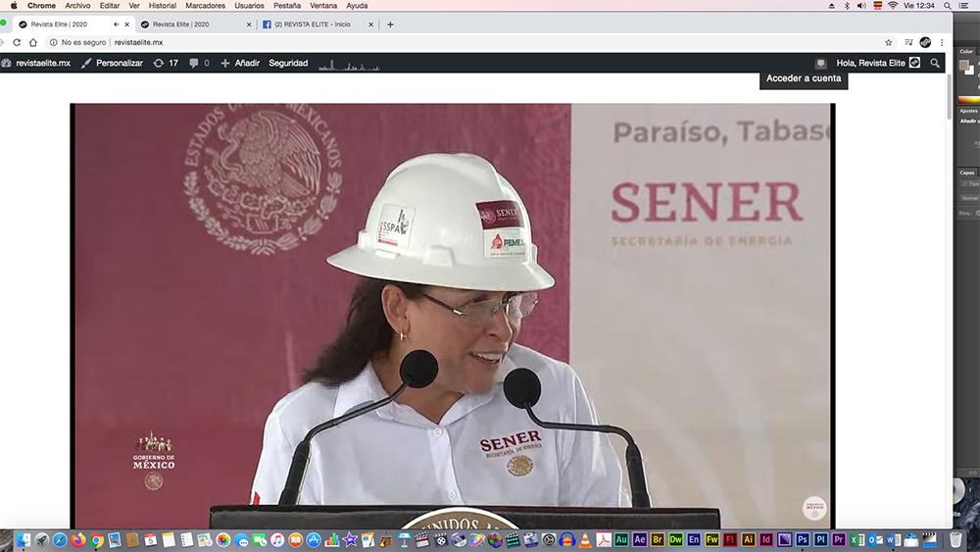This screenshot has width=980, height=552.
Task: Launch Adobe After Effects (Ae) from Dock
Action: [639, 539]
